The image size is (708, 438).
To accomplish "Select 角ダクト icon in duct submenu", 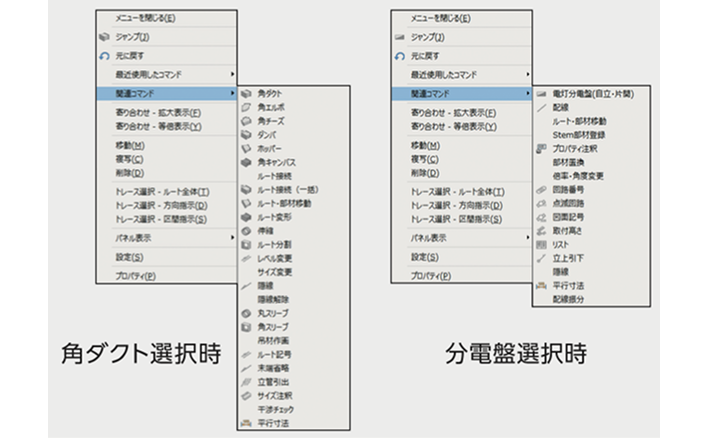I will pyautogui.click(x=246, y=93).
